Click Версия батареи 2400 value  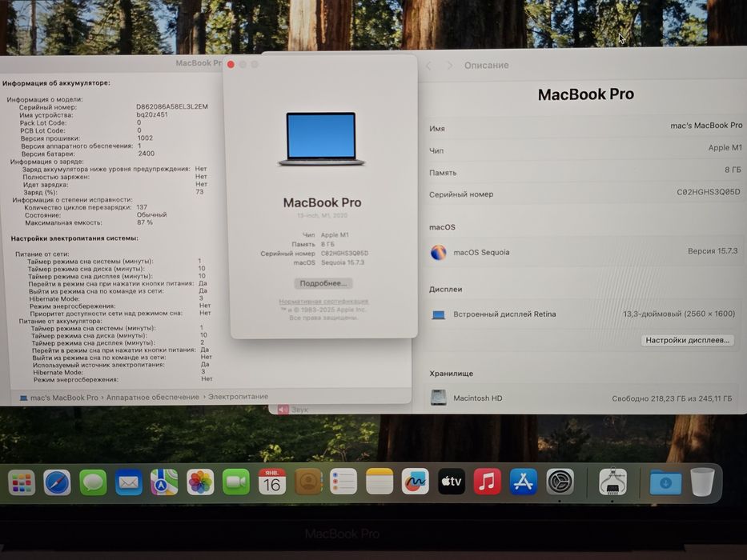point(147,154)
